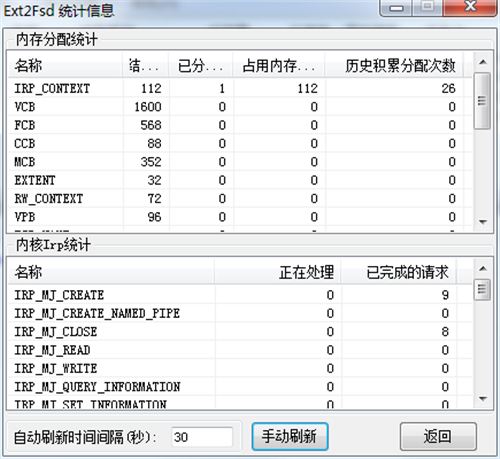
Task: Select the VCB row
Action: (240, 107)
